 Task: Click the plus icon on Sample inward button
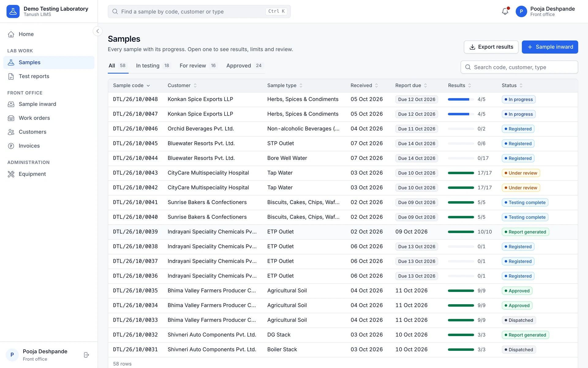tap(530, 47)
